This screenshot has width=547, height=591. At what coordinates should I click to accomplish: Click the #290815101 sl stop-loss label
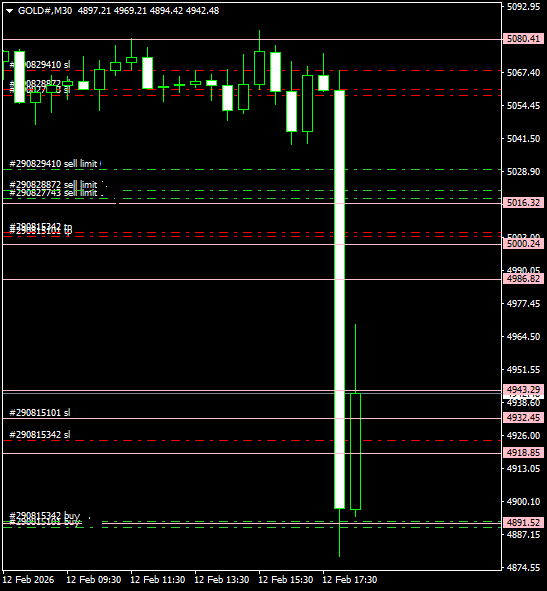coord(40,413)
